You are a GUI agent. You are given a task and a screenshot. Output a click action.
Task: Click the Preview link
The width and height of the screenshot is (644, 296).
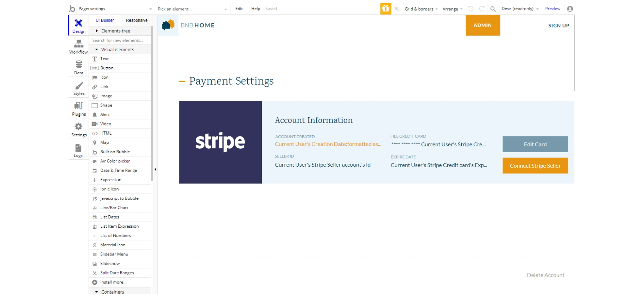553,9
